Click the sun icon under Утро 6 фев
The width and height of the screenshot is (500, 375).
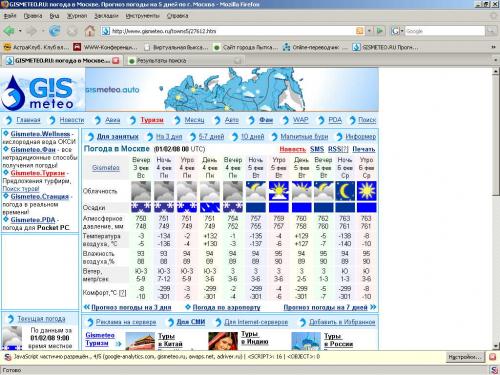coord(366,191)
